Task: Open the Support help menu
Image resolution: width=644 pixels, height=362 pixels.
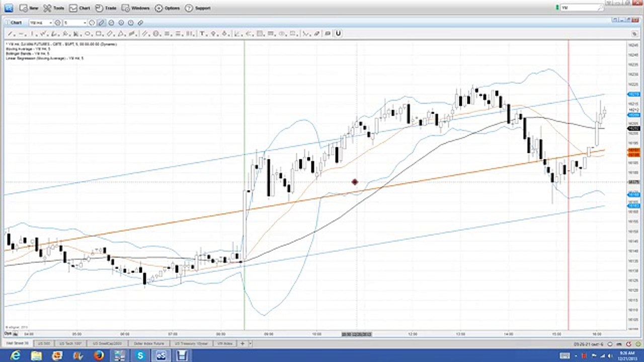Action: [198, 8]
